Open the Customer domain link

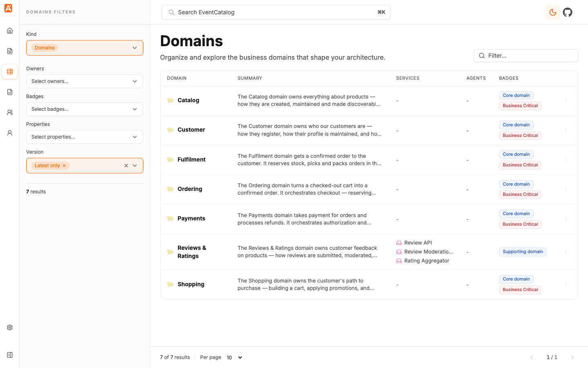coord(191,130)
